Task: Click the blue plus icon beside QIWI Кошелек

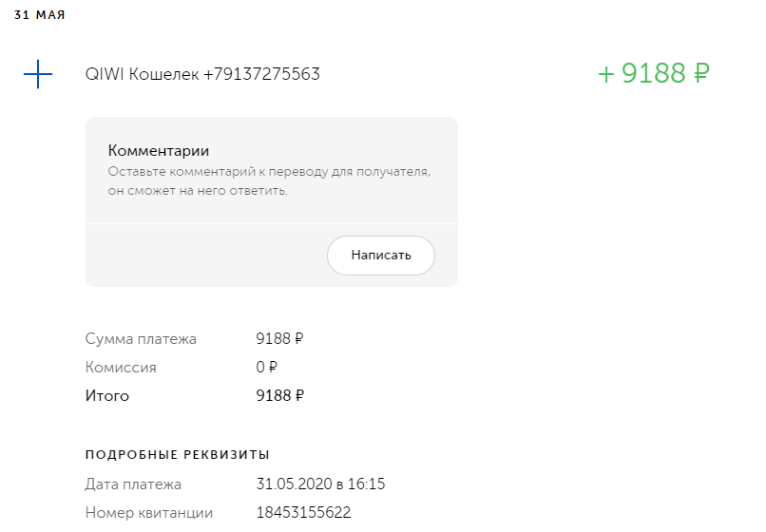Action: point(37,74)
